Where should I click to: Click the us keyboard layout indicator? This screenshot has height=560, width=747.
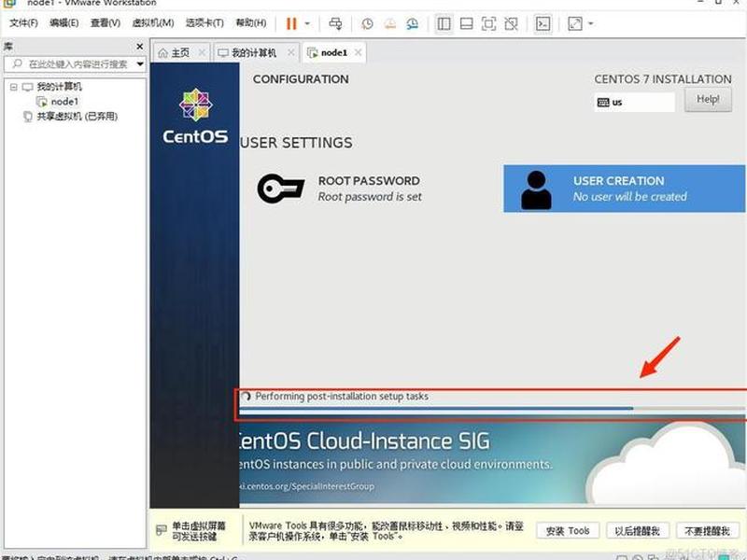click(x=634, y=103)
